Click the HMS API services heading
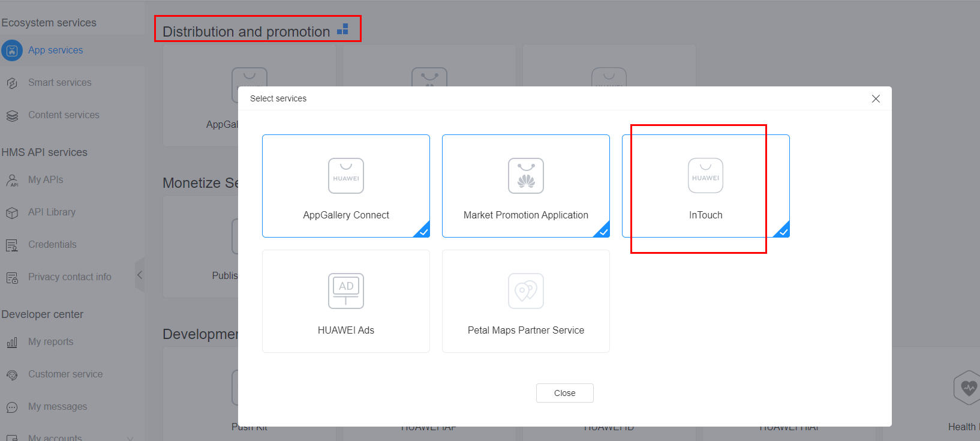Viewport: 980px width, 441px height. (44, 152)
